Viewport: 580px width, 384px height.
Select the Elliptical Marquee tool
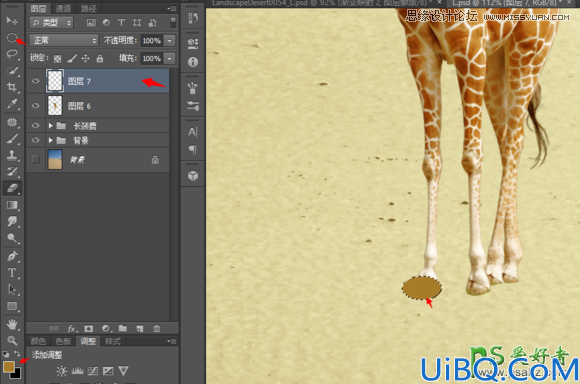click(x=12, y=37)
